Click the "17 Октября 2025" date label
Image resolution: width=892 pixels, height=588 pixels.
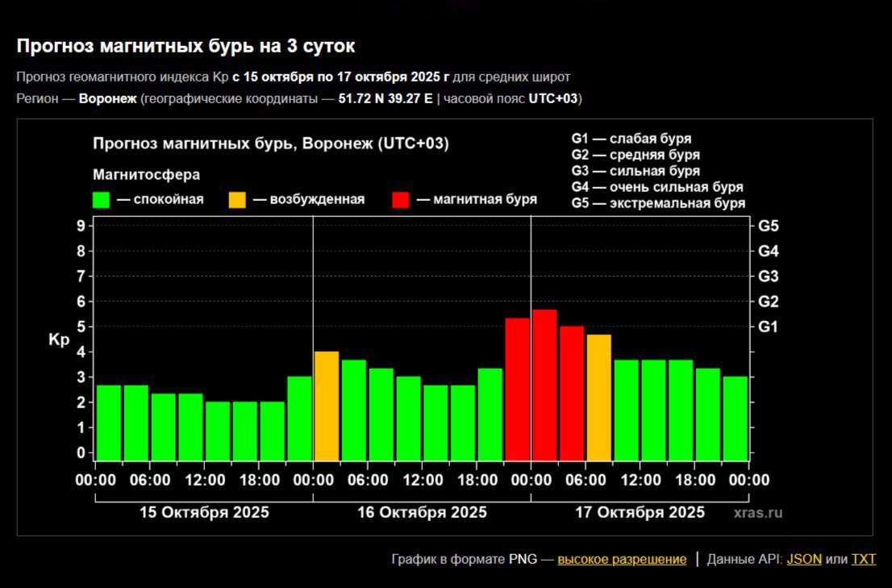point(640,512)
